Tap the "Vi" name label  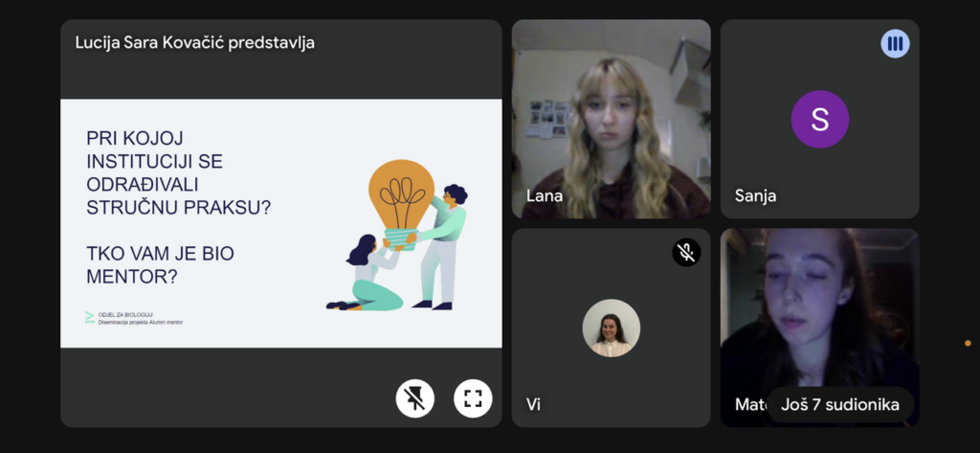[533, 404]
